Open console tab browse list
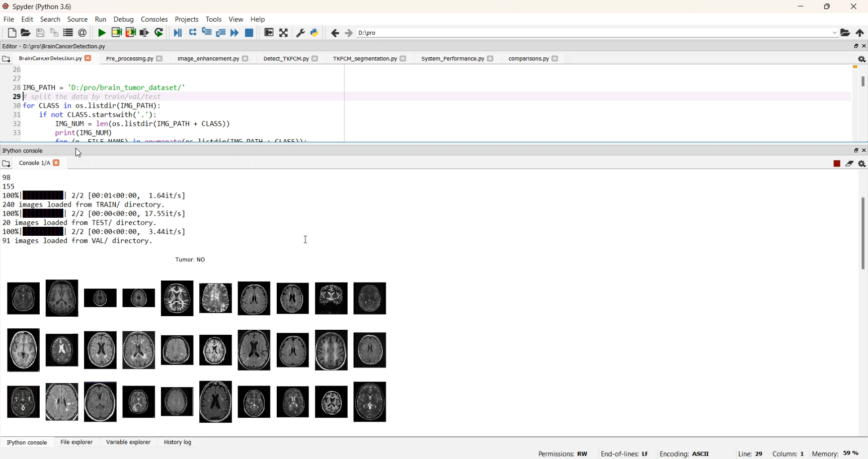868x459 pixels. (6, 164)
